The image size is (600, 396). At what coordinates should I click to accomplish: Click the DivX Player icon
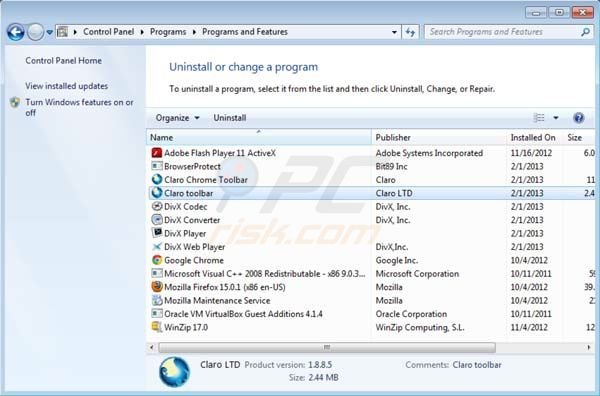157,233
